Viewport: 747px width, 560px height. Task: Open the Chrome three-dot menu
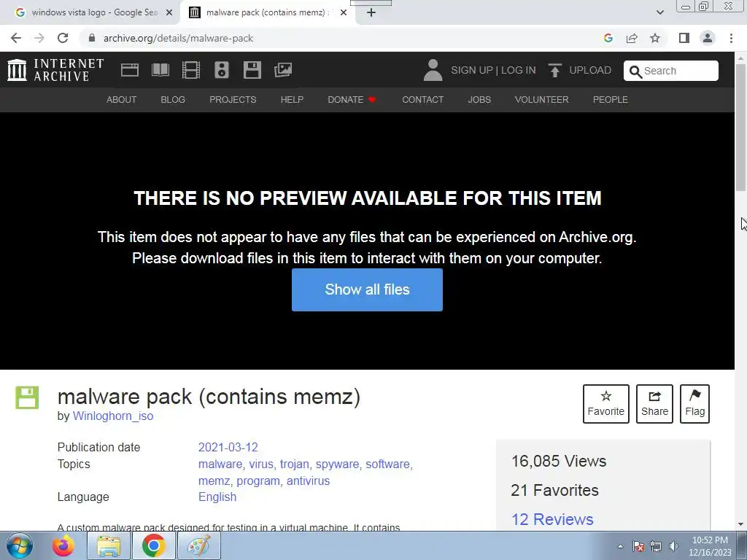pyautogui.click(x=731, y=38)
